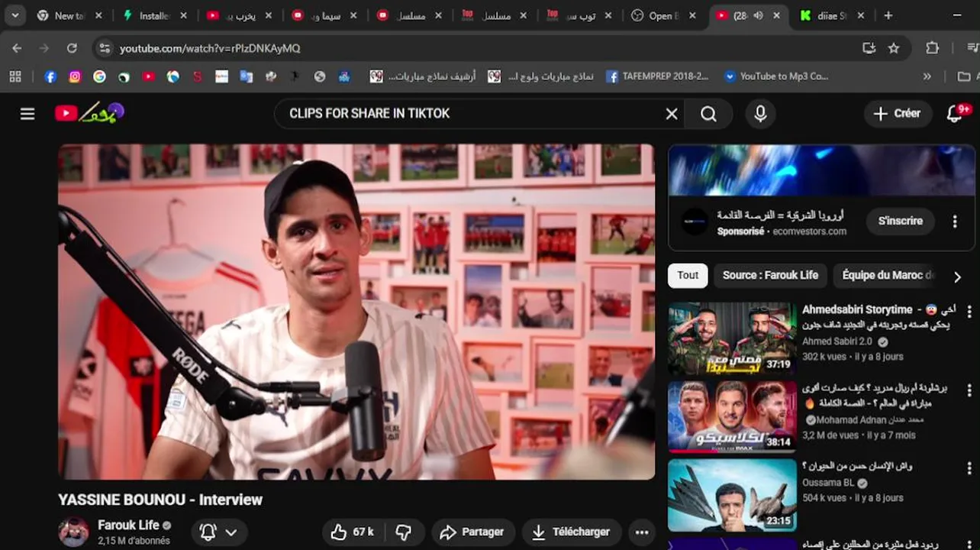Image resolution: width=980 pixels, height=550 pixels.
Task: Open subscription notification bell dropdown
Action: point(218,532)
